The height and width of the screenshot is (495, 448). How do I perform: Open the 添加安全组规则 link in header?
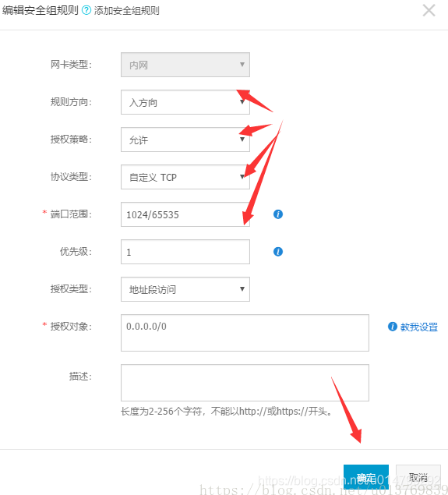tap(126, 11)
